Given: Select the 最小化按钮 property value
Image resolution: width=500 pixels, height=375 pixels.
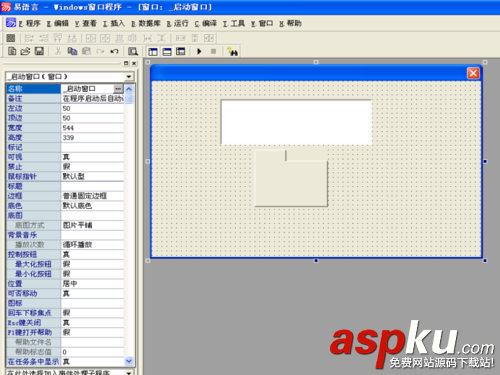Looking at the screenshot, I should pos(92,274).
